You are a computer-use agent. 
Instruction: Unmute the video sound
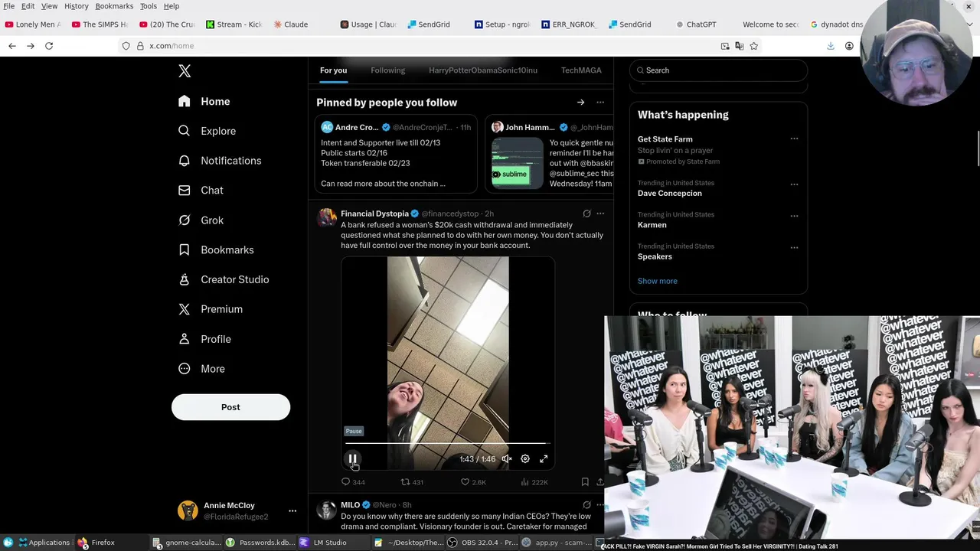pyautogui.click(x=507, y=459)
